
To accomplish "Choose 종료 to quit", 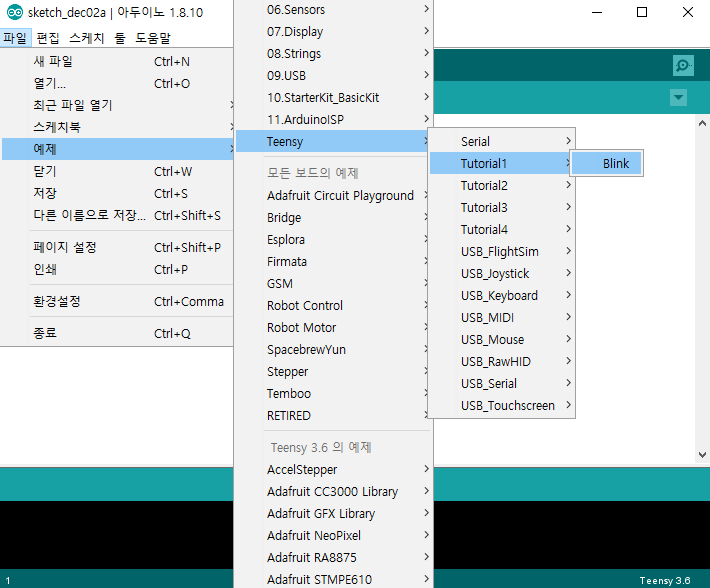I will (118, 333).
